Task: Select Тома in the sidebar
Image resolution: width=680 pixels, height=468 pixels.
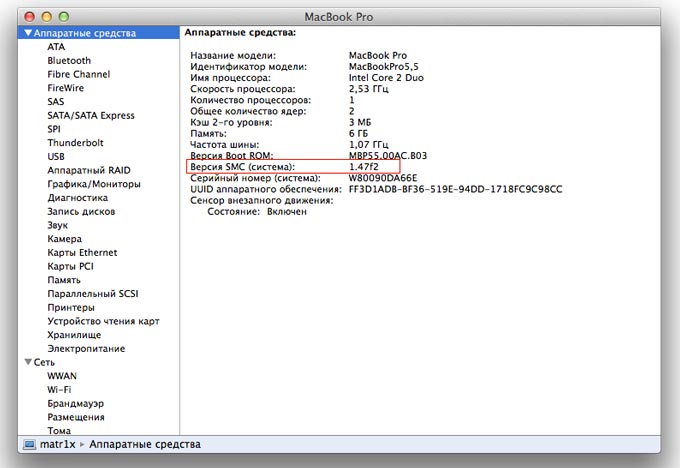Action: coord(59,431)
